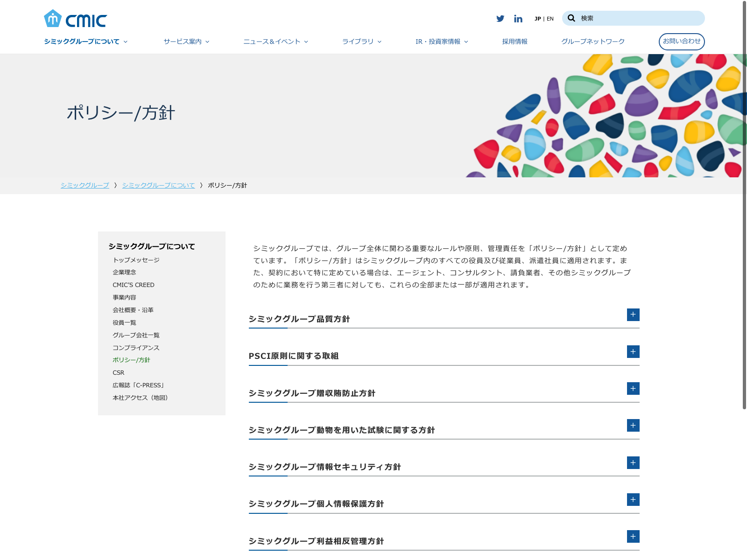Expand シミックグループ品質方針 with plus icon
Image resolution: width=747 pixels, height=560 pixels.
633,315
